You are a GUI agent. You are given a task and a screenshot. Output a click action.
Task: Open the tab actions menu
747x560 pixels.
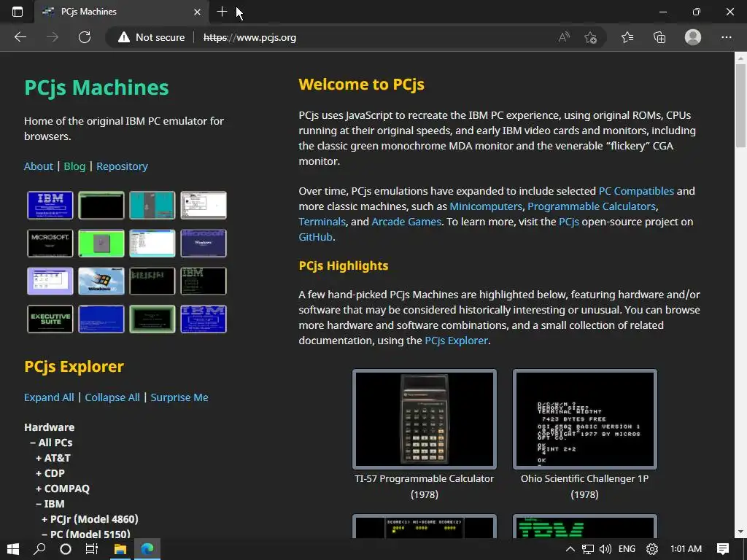pos(18,12)
